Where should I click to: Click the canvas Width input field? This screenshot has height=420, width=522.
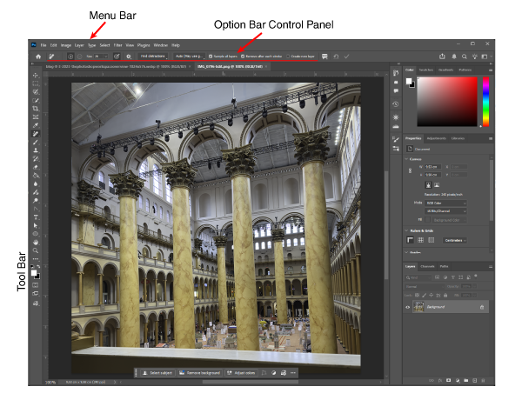432,166
